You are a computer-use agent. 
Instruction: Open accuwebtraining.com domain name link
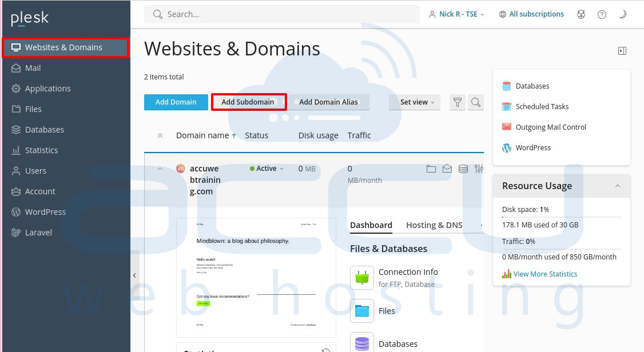[205, 180]
